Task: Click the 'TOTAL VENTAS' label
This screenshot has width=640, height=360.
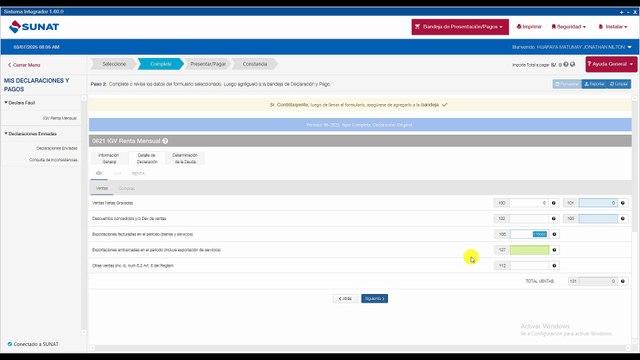Action: (540, 281)
